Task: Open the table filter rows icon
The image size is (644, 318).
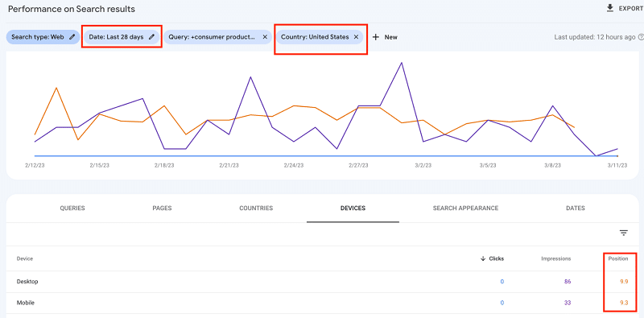Action: (623, 233)
